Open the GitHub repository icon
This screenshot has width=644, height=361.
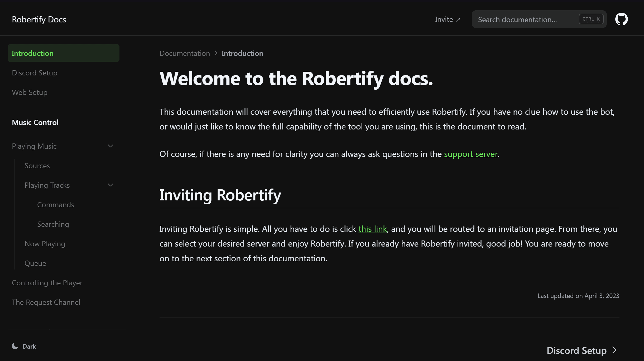pyautogui.click(x=621, y=19)
